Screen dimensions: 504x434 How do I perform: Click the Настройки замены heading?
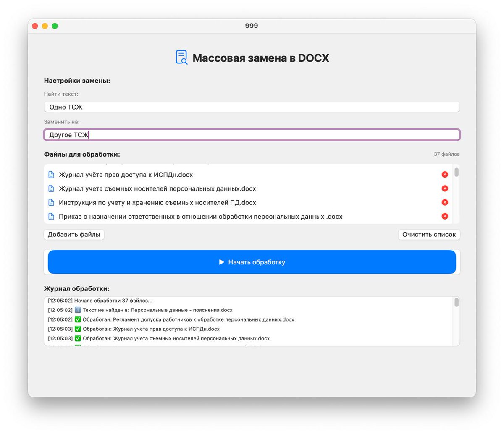(77, 81)
